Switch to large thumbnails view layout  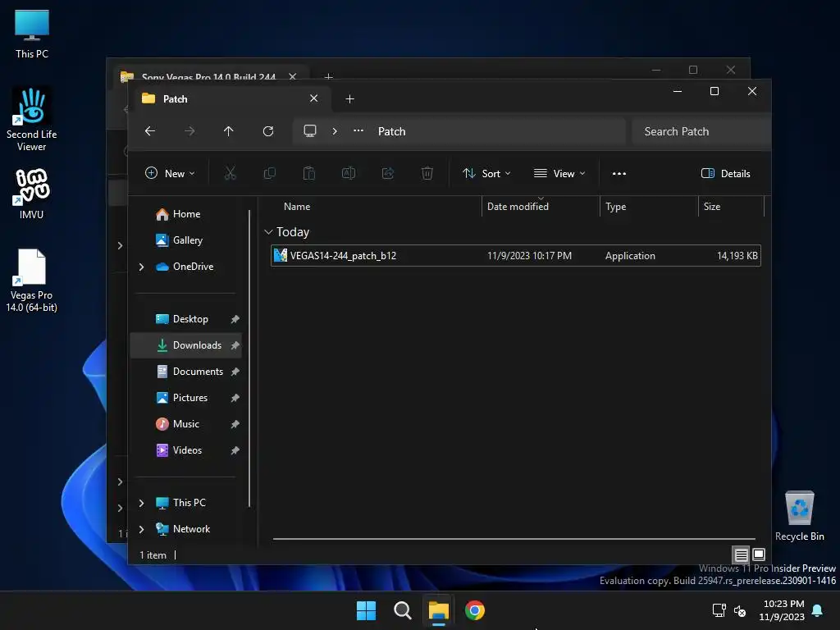tap(759, 555)
